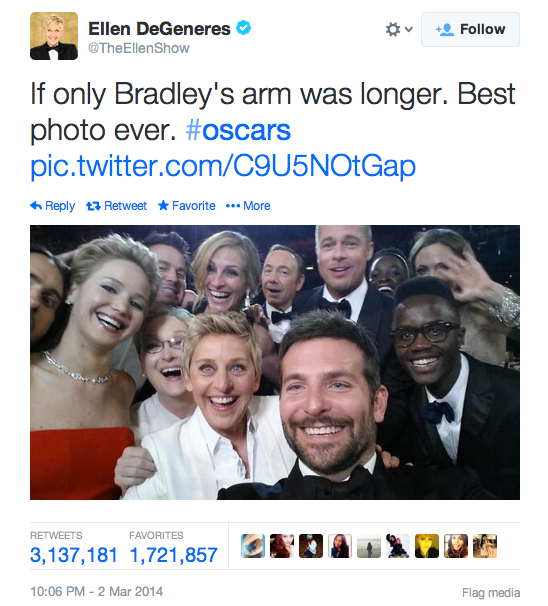The image size is (548, 606).
Task: Click the #oscars hashtag
Action: 238,130
